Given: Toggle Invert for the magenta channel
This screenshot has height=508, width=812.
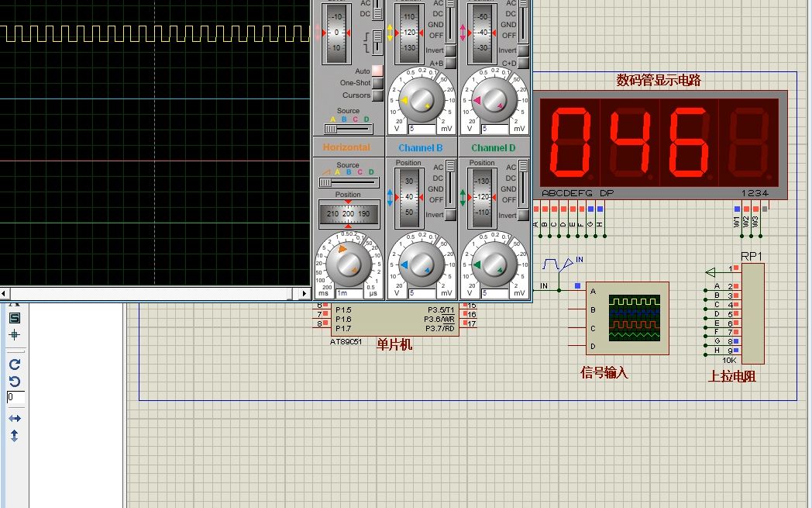Looking at the screenshot, I should coord(523,51).
